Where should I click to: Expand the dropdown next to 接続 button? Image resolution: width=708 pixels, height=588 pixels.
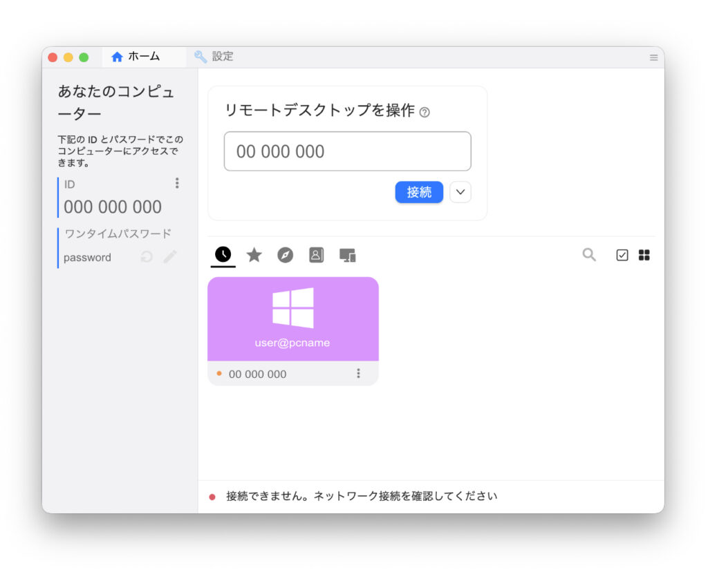[460, 192]
